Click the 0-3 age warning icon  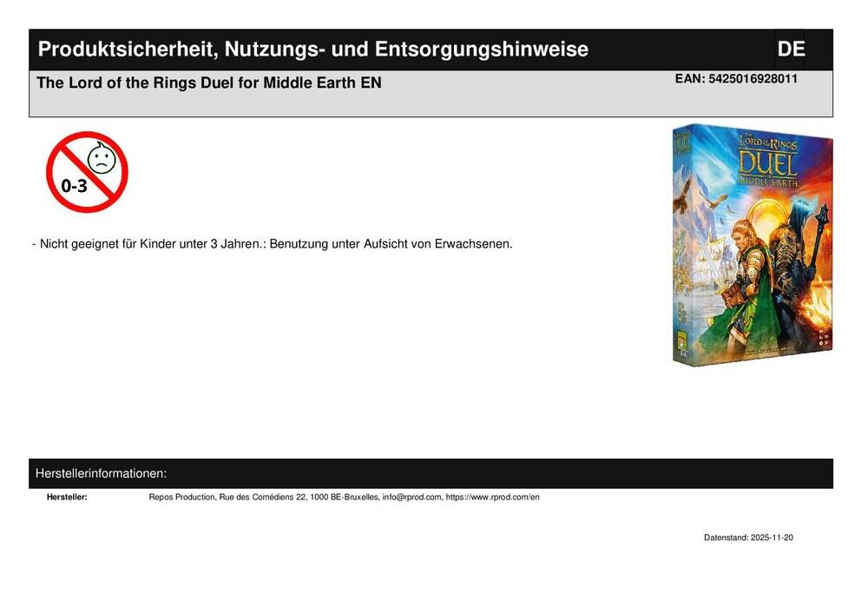[87, 172]
